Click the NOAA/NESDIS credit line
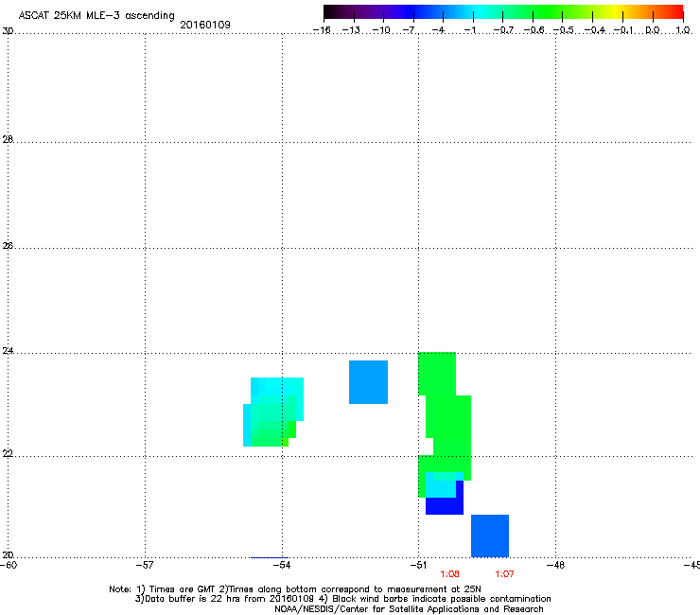Image resolution: width=700 pixels, height=615 pixels. (409, 609)
